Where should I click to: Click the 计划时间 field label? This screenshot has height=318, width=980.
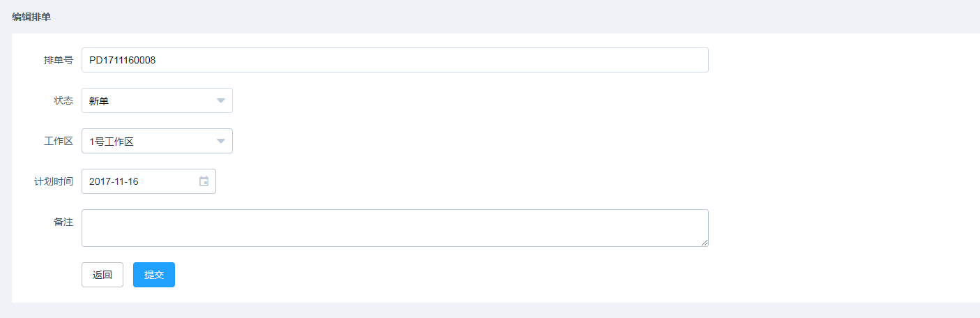[54, 181]
